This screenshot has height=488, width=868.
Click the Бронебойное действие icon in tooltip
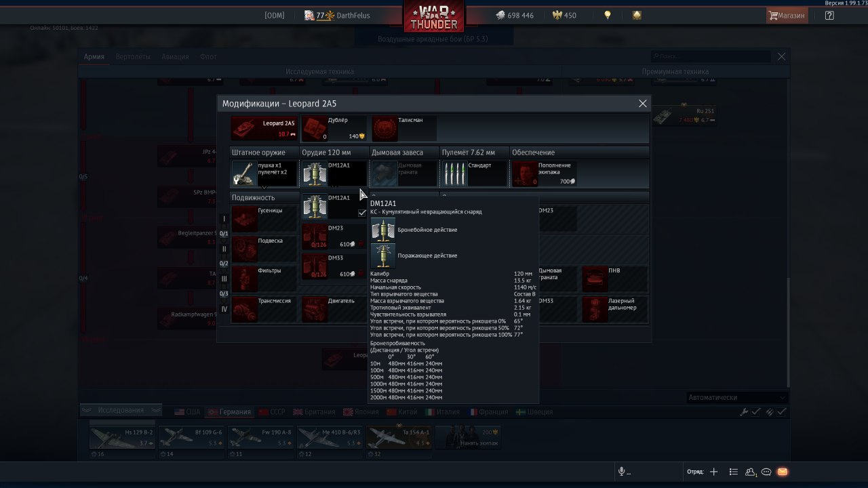(383, 230)
